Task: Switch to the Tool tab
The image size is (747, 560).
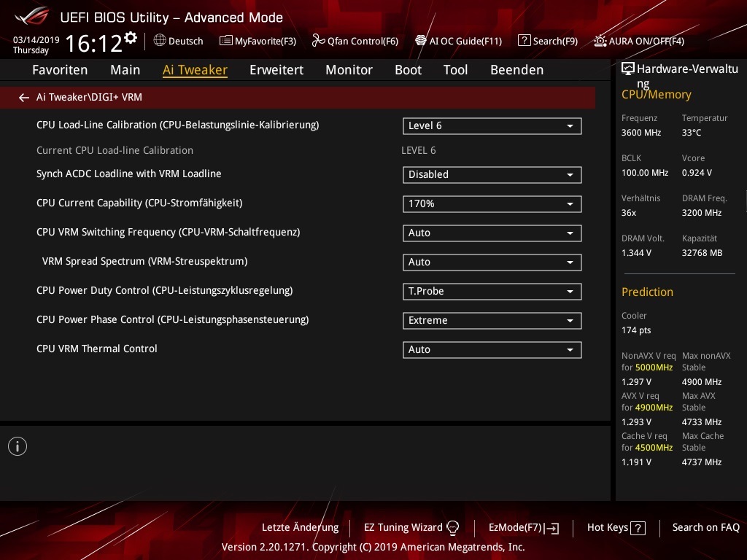Action: click(x=455, y=70)
